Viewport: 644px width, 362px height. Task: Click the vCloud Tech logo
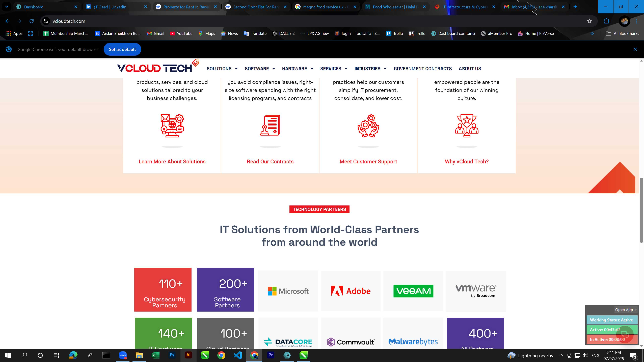coord(158,66)
